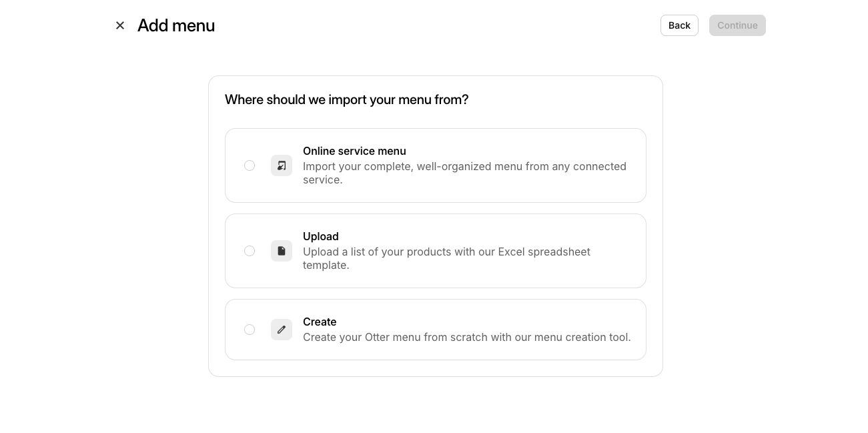Select the Create option card
868x433 pixels.
(x=436, y=330)
